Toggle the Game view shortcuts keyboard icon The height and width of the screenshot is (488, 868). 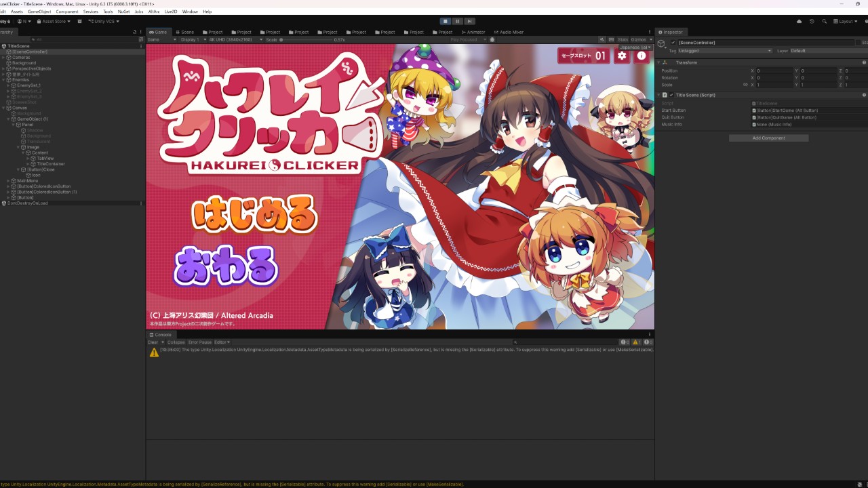pyautogui.click(x=610, y=40)
